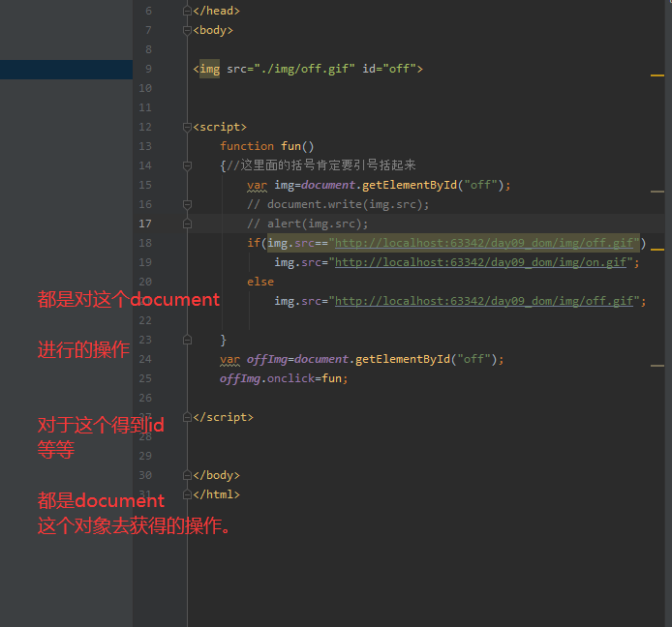Click the gray stripe mark for line 15
This screenshot has width=672, height=627.
(657, 192)
